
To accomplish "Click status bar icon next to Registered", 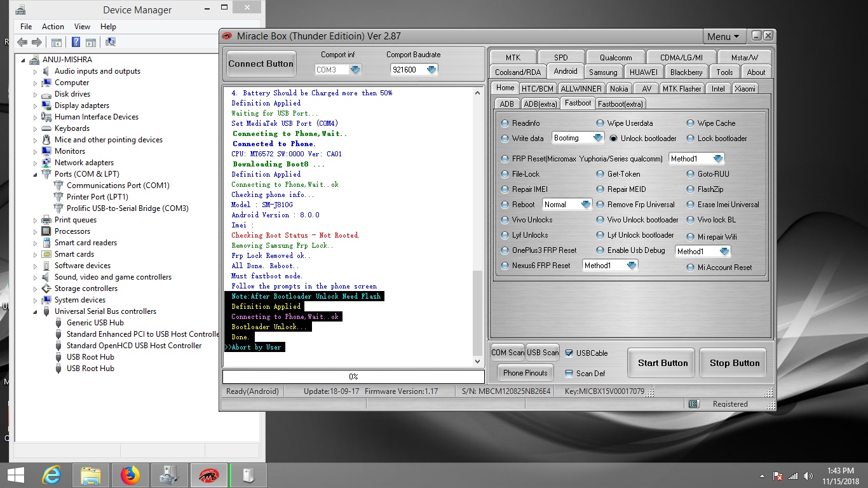I will tap(693, 403).
